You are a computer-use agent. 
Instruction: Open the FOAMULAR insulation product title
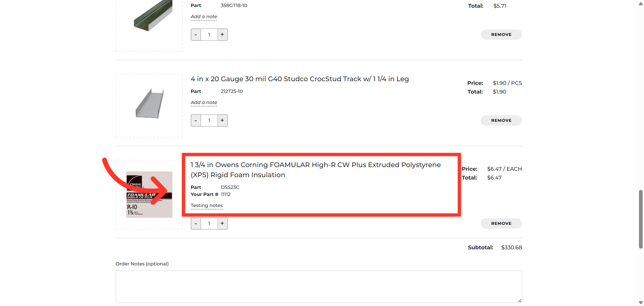pyautogui.click(x=316, y=170)
